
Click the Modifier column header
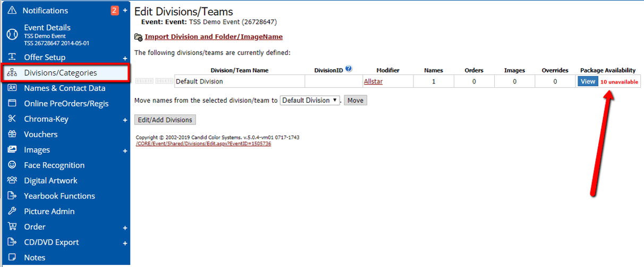tap(388, 70)
